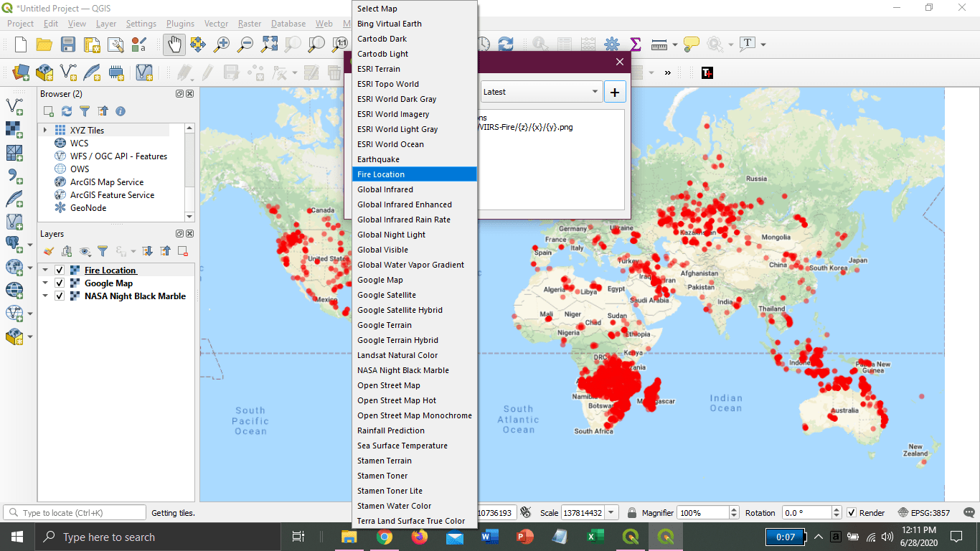Open Measure tool dropdown arrow
Image resolution: width=980 pixels, height=551 pixels.
point(674,44)
